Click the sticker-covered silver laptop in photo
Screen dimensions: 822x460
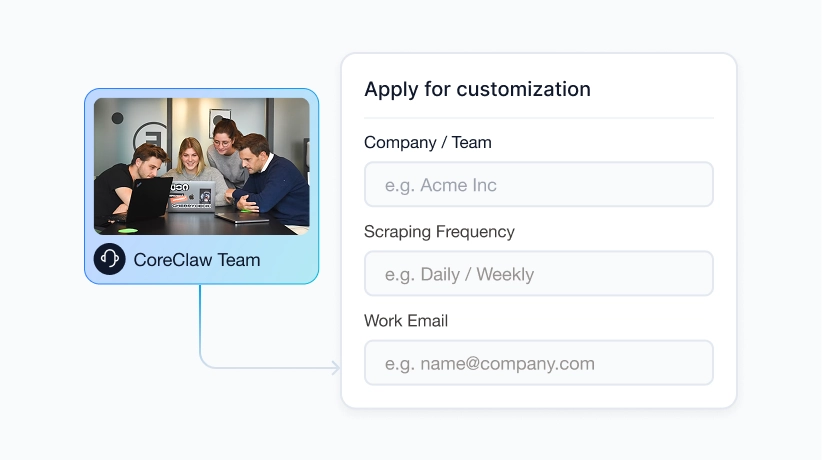[192, 196]
